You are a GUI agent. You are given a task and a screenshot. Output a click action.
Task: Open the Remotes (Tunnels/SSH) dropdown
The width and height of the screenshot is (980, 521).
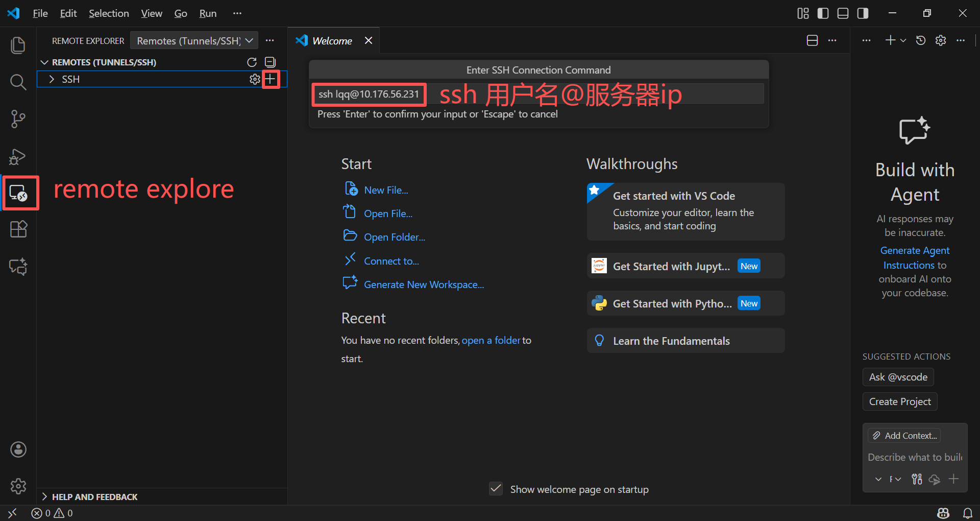point(194,40)
